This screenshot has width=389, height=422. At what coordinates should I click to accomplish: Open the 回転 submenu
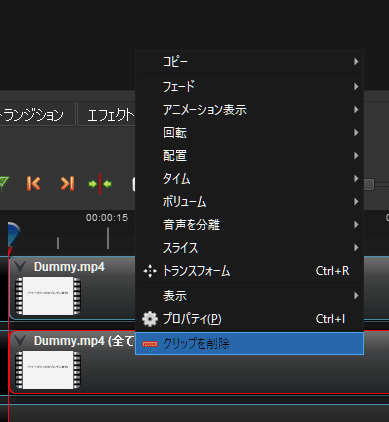click(x=249, y=133)
